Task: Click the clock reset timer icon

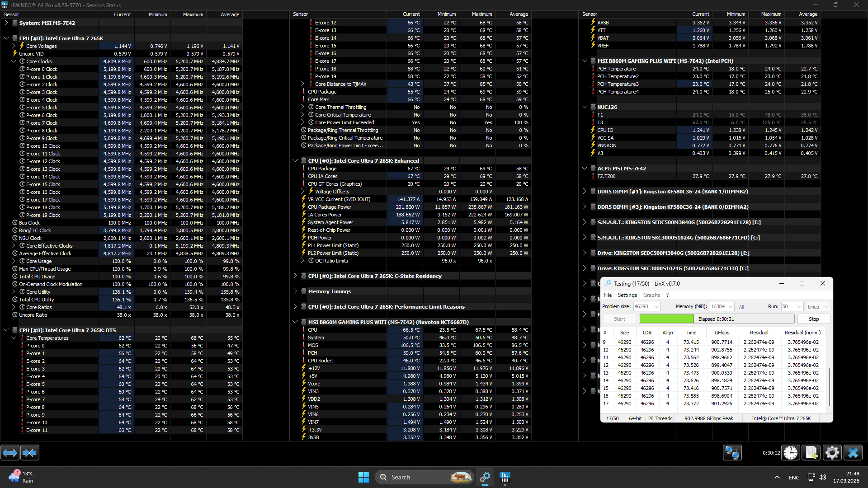Action: click(x=791, y=453)
